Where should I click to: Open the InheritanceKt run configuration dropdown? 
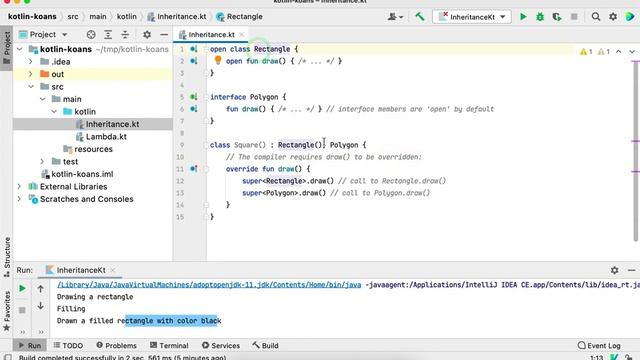(x=472, y=17)
